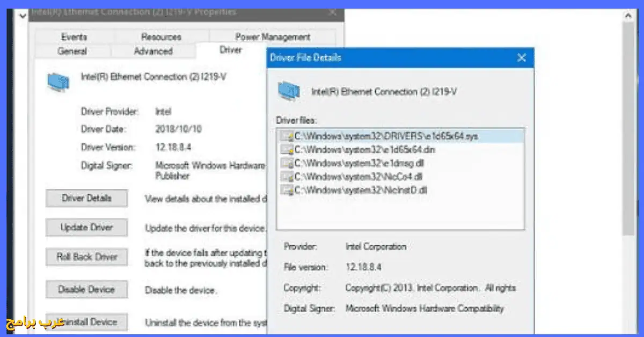Viewport: 644px width, 337px height.
Task: Click the Disable Device button
Action: click(x=87, y=290)
